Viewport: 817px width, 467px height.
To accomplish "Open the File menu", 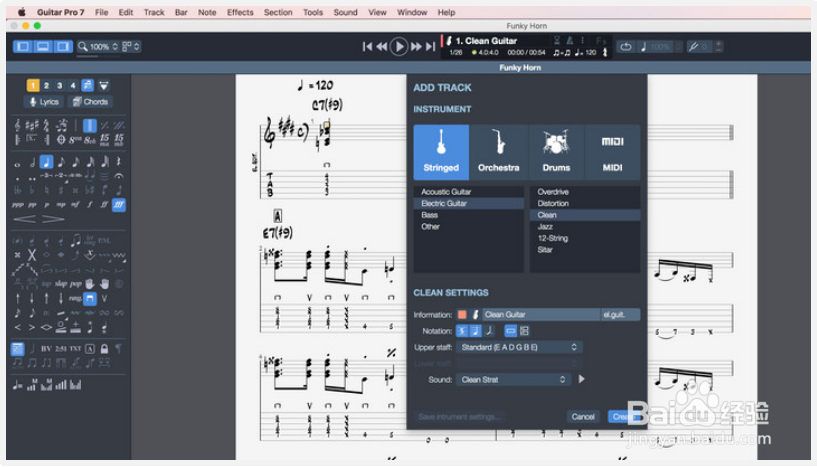I will [x=102, y=12].
